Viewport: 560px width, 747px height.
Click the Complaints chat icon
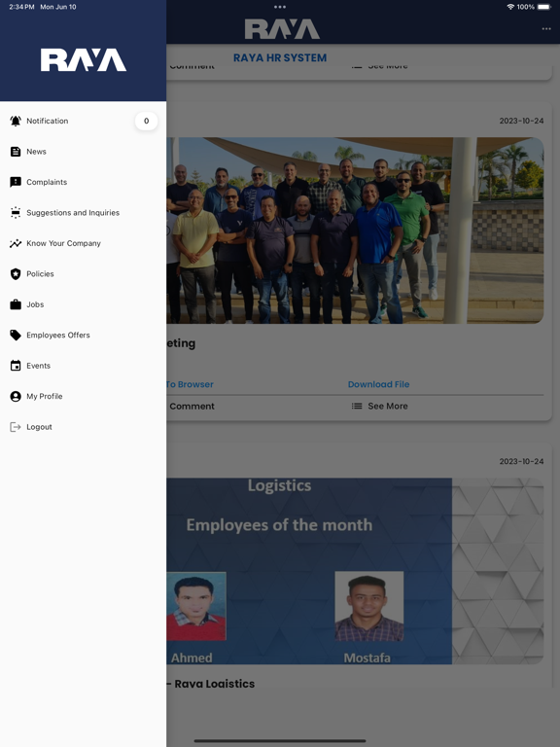point(16,182)
